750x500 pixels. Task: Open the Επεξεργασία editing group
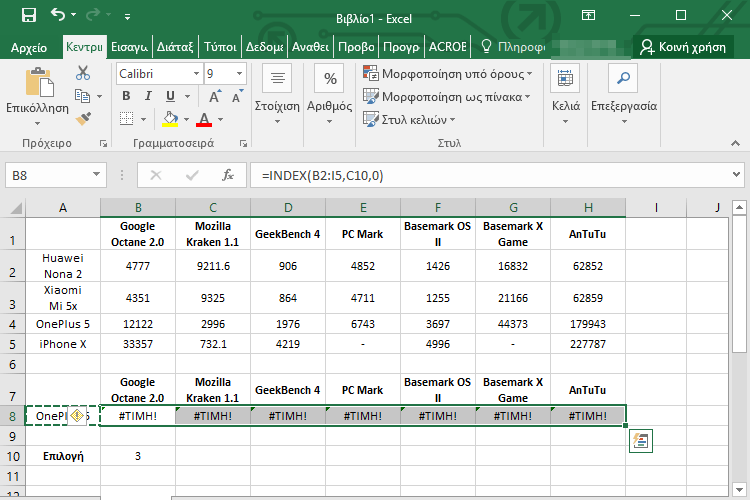pyautogui.click(x=624, y=94)
